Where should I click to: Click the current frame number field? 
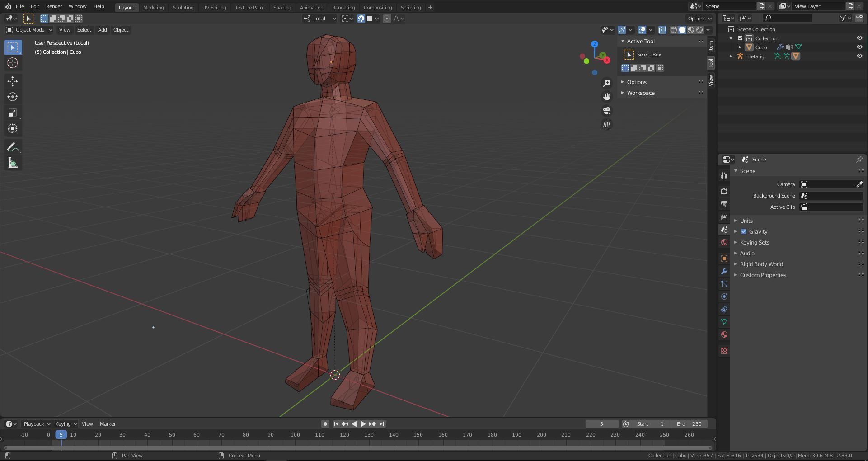tap(601, 424)
